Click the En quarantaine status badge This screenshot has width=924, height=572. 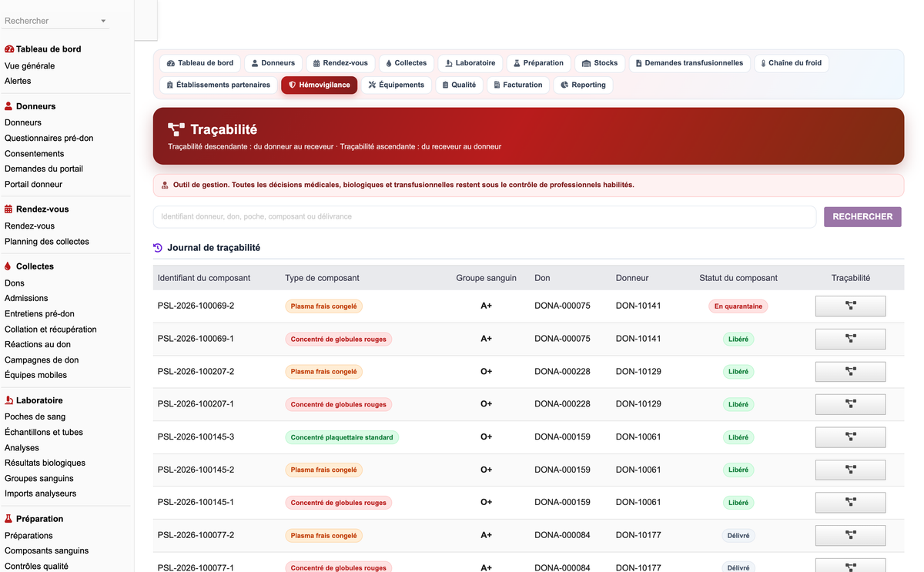[x=738, y=306]
